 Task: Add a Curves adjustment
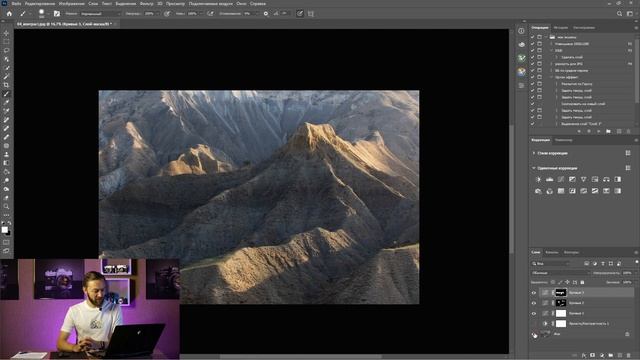[x=561, y=179]
